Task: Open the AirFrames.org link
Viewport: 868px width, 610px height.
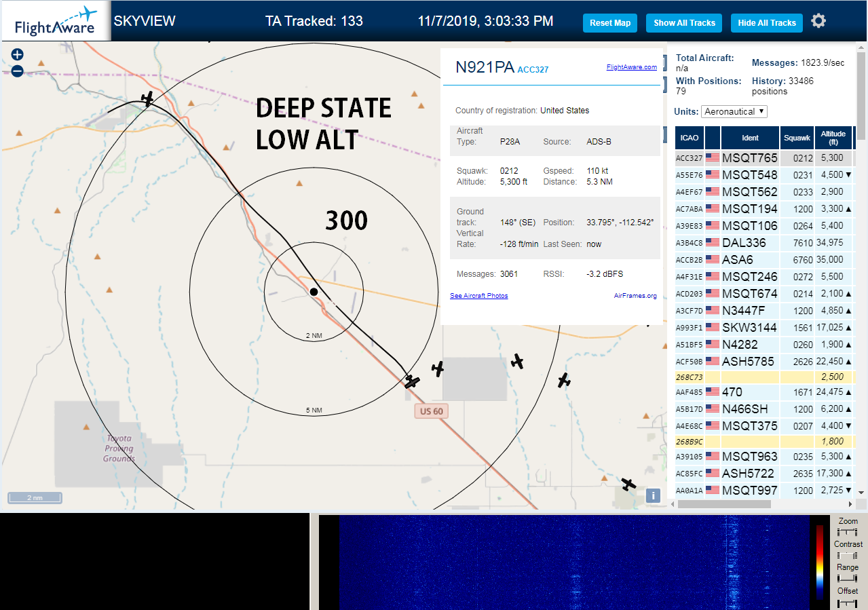Action: point(635,296)
